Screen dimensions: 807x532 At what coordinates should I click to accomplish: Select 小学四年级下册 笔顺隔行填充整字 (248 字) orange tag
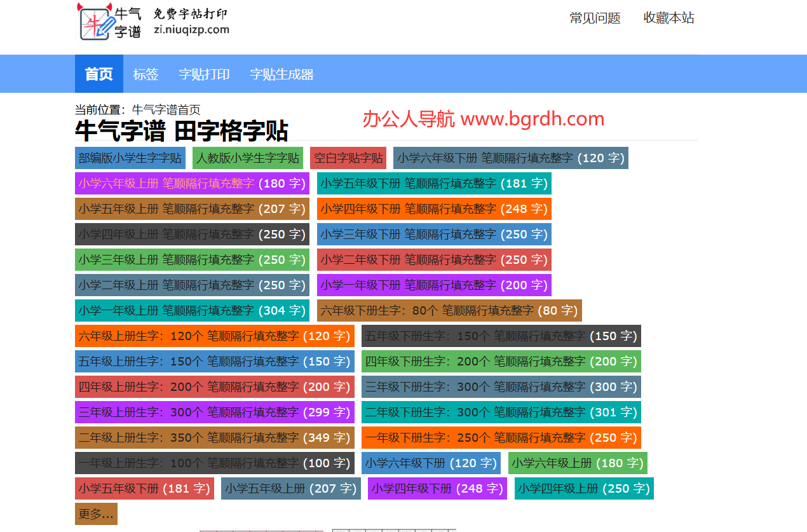pyautogui.click(x=433, y=209)
